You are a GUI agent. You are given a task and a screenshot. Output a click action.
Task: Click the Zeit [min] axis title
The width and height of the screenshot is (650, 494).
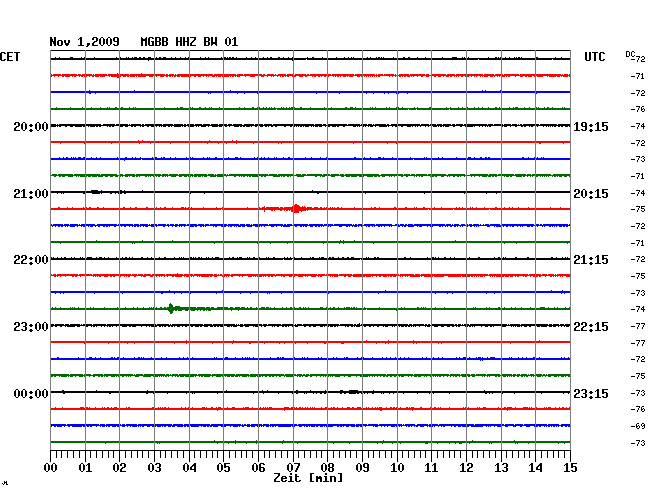(x=308, y=478)
